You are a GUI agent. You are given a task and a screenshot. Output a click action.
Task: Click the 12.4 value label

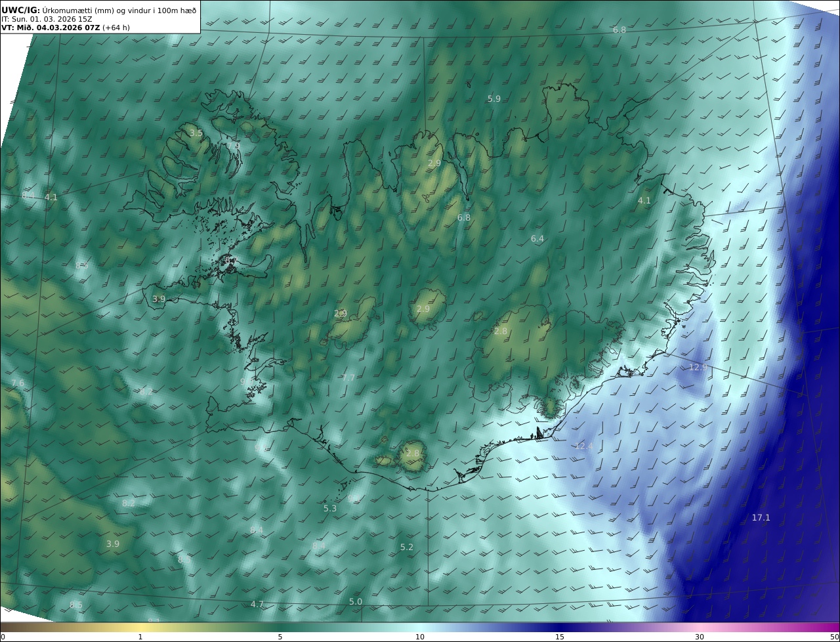click(583, 446)
